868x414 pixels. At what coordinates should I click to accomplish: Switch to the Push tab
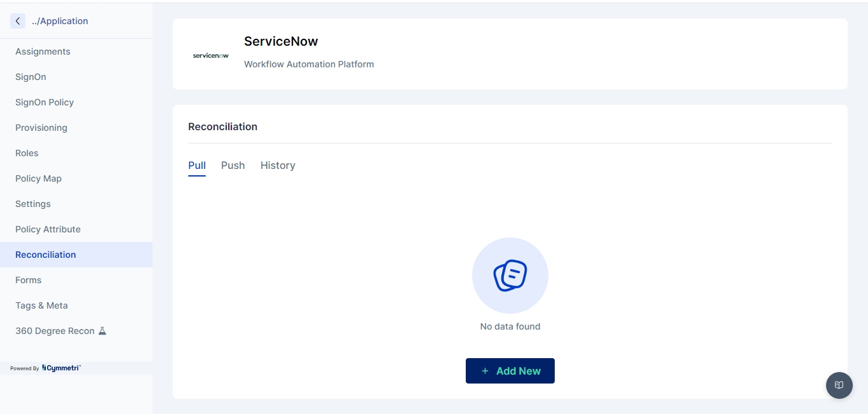coord(233,165)
